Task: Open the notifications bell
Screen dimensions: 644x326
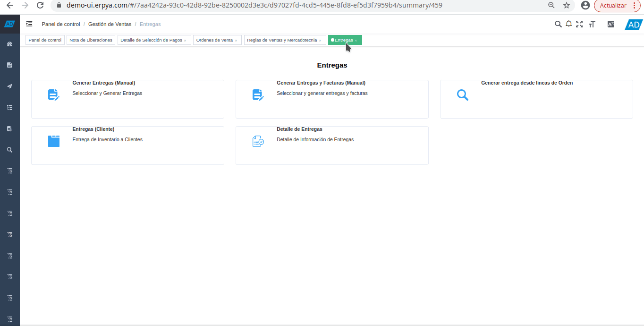Action: coord(569,24)
